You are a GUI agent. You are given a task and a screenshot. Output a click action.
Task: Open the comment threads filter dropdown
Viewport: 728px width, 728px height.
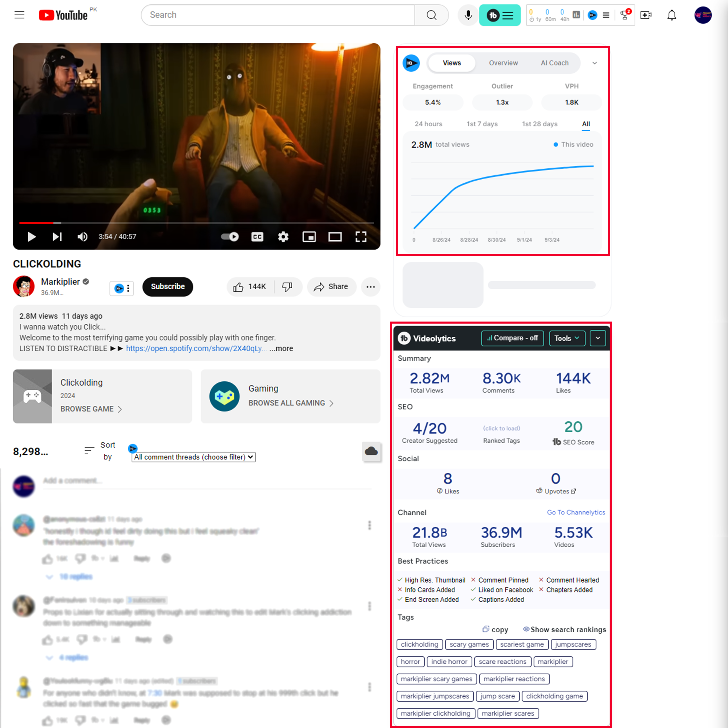point(194,457)
